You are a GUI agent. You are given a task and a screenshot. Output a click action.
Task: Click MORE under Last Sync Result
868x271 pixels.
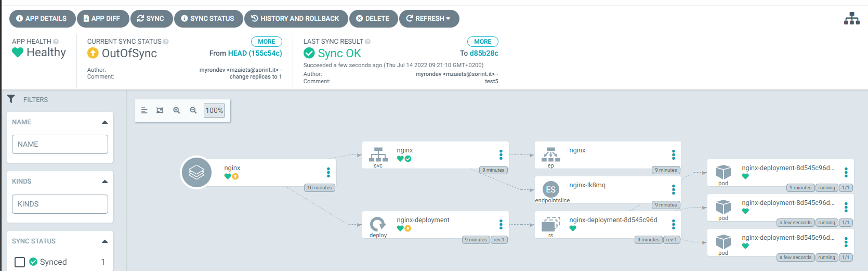(483, 42)
